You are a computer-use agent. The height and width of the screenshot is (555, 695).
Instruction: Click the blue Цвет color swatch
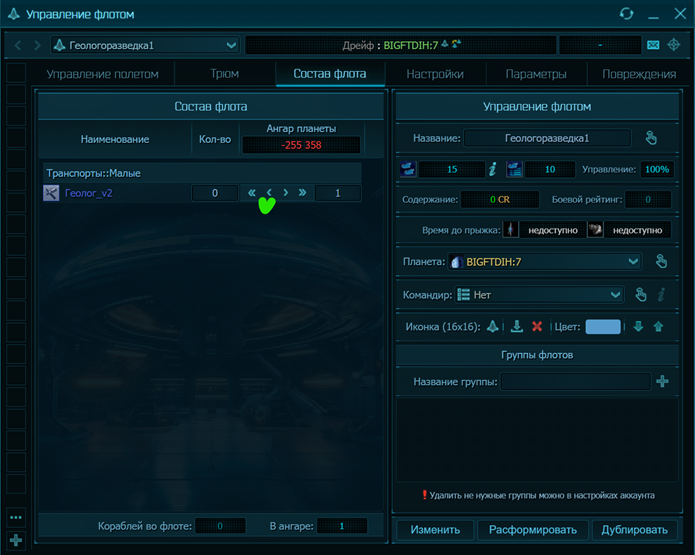603,326
